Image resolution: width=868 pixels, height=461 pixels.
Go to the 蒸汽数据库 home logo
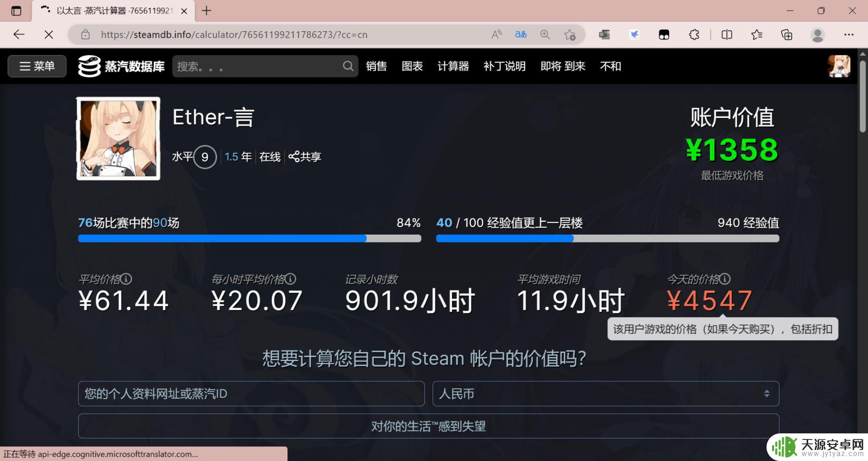coord(121,66)
